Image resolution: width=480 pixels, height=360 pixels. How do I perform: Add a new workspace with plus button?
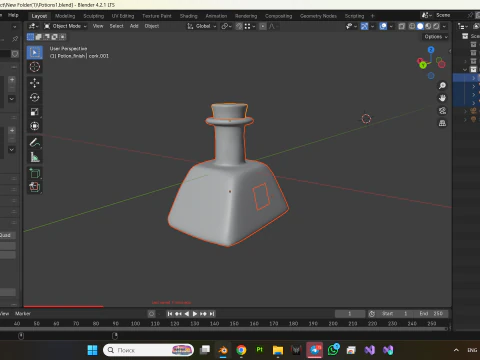click(x=373, y=16)
